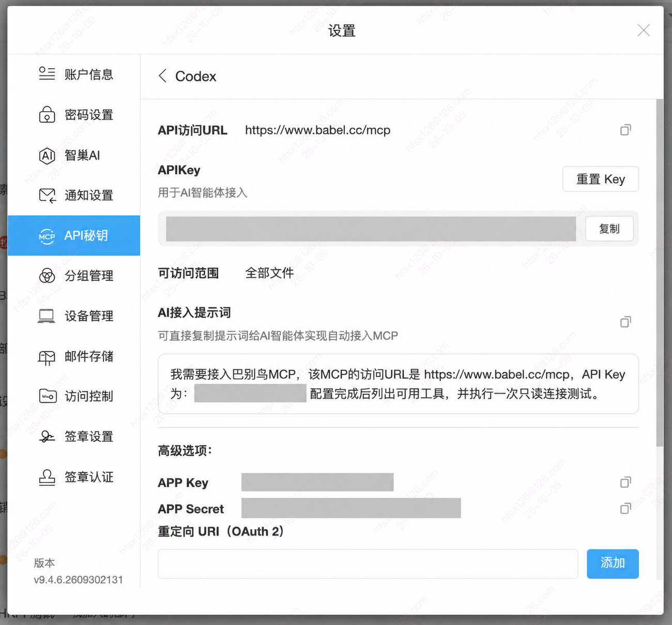The image size is (672, 625).
Task: Click the 设备管理 laptop icon
Action: [47, 316]
